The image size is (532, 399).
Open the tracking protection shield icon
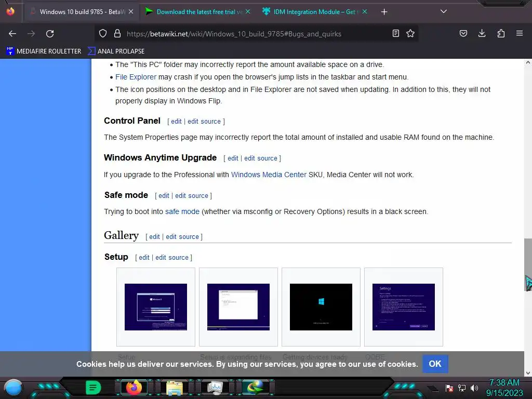(x=103, y=34)
